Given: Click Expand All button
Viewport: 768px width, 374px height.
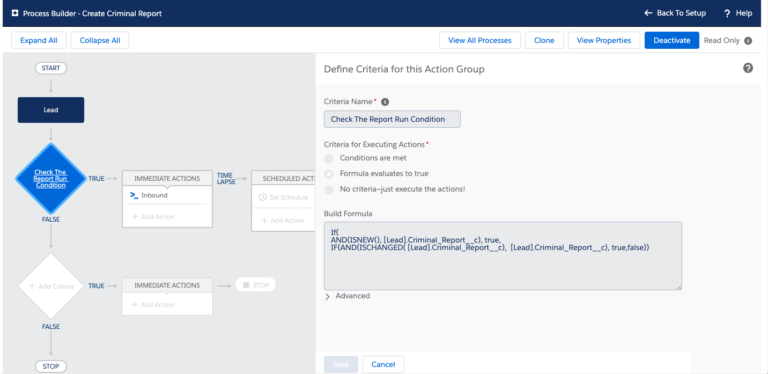Looking at the screenshot, I should click(x=39, y=40).
